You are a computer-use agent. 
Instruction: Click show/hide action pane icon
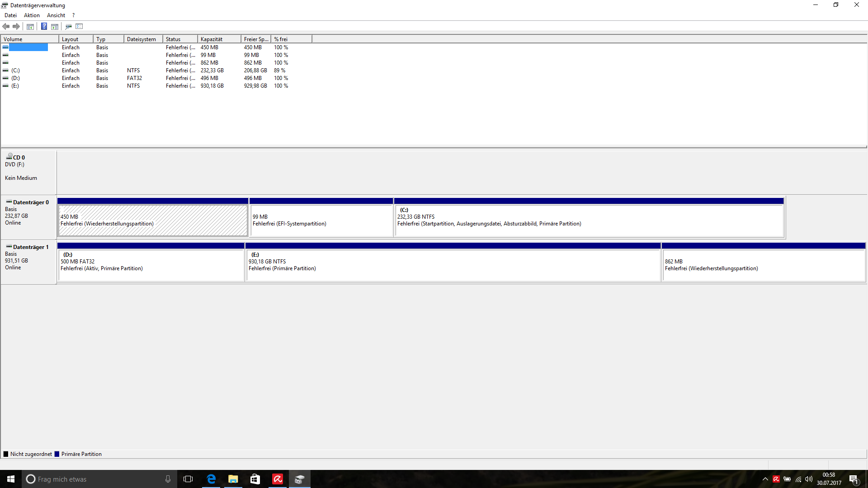[x=55, y=26]
